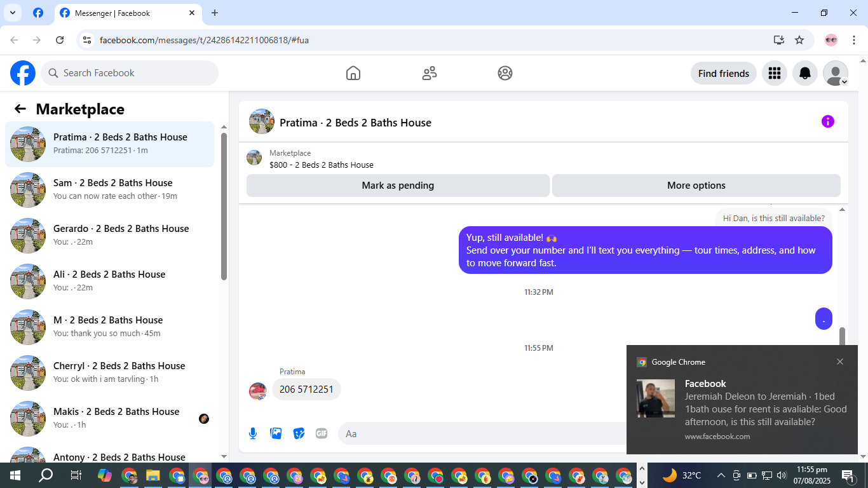
Task: Go back in browser history
Action: pos(14,40)
